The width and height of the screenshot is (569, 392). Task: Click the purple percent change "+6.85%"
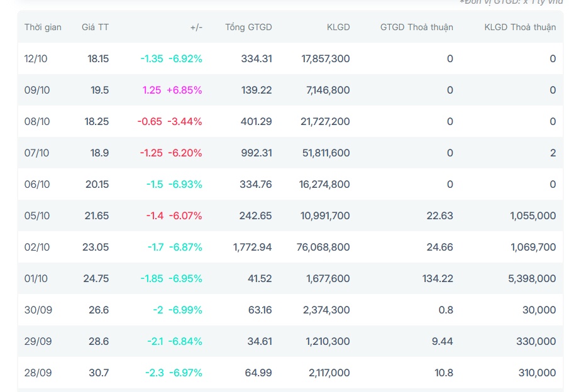pyautogui.click(x=184, y=90)
